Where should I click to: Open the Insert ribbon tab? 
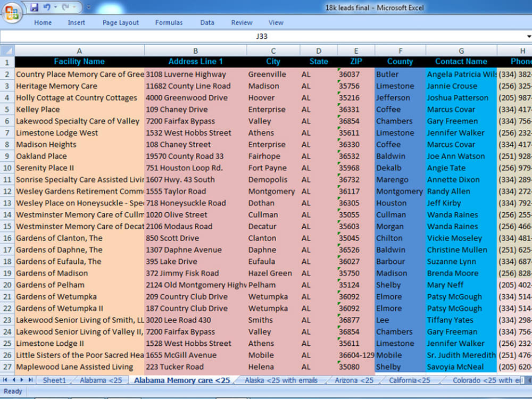pyautogui.click(x=76, y=23)
